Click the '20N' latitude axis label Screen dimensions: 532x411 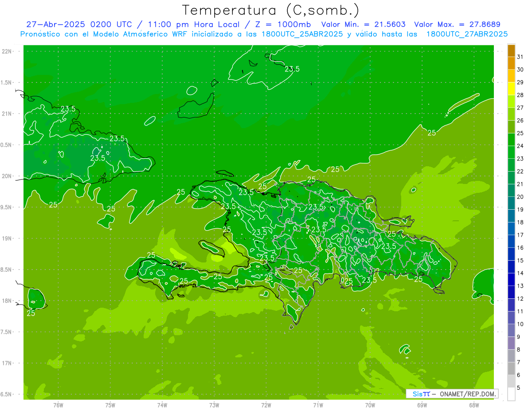point(7,176)
